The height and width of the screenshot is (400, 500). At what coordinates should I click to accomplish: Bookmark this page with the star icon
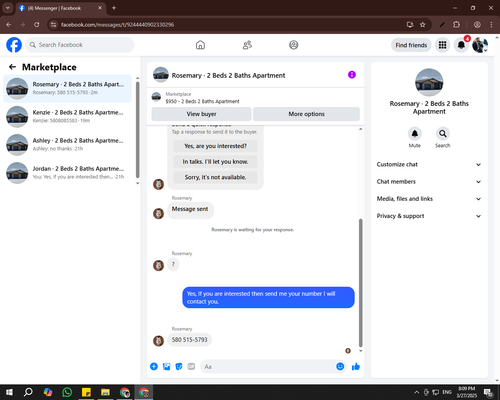(423, 25)
